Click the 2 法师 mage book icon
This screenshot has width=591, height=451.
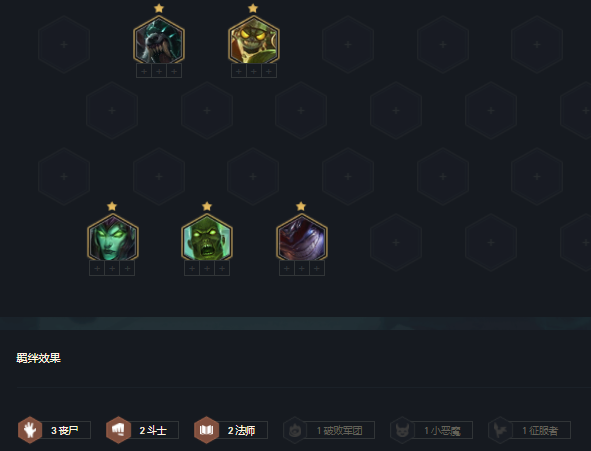coord(206,430)
